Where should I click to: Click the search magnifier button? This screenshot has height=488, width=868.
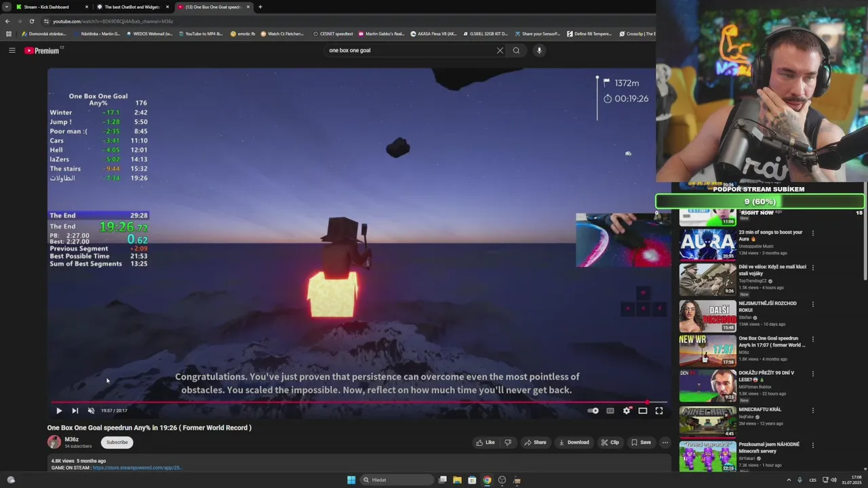point(516,50)
